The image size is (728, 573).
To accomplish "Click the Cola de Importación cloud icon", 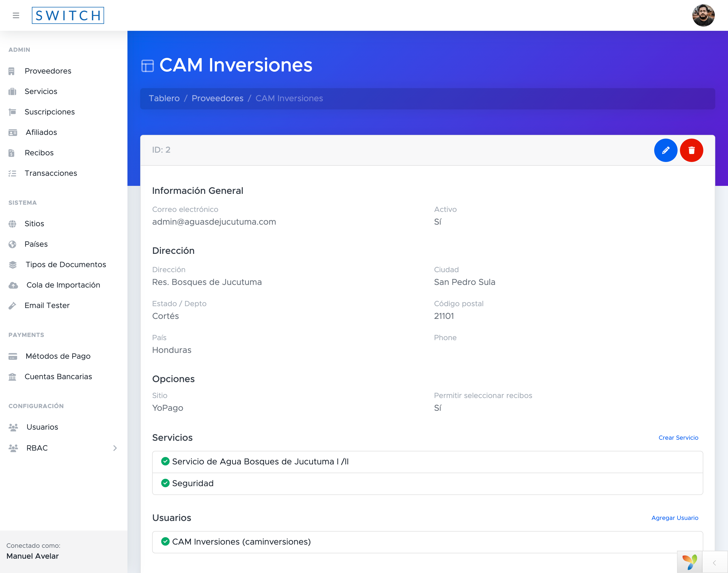I will (13, 285).
